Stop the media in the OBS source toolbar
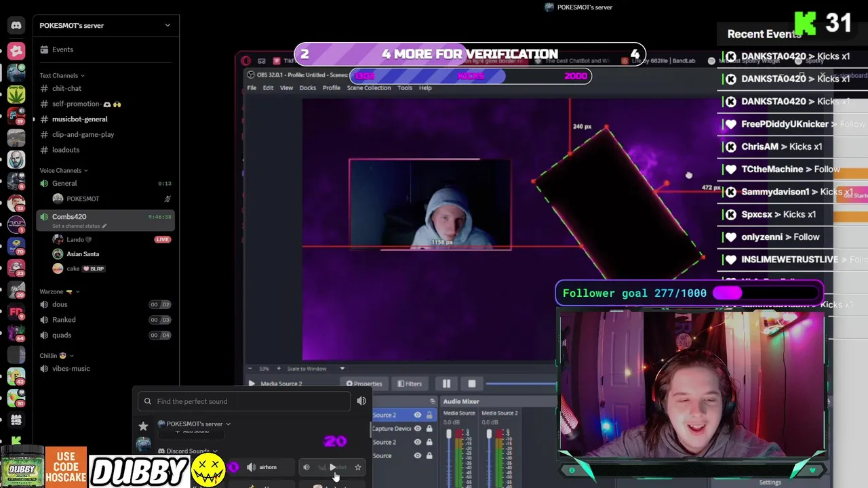 click(472, 384)
